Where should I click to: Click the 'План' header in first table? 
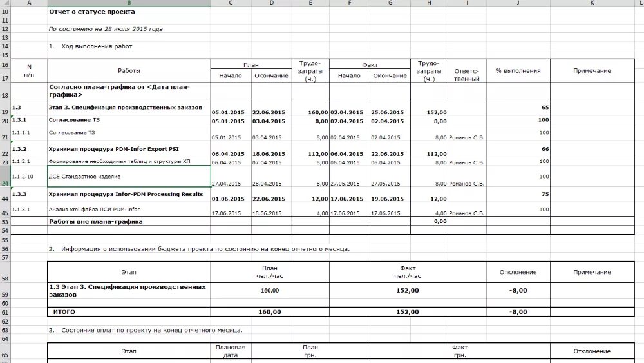click(251, 65)
